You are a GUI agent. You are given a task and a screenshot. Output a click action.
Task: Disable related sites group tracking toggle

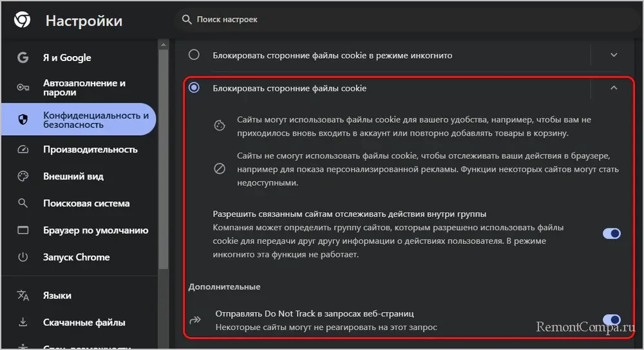pyautogui.click(x=611, y=234)
